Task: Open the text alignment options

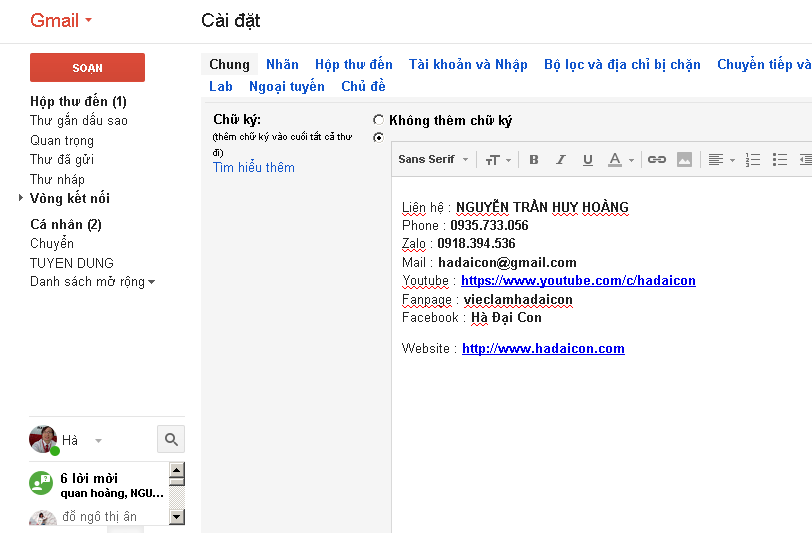Action: tap(716, 160)
